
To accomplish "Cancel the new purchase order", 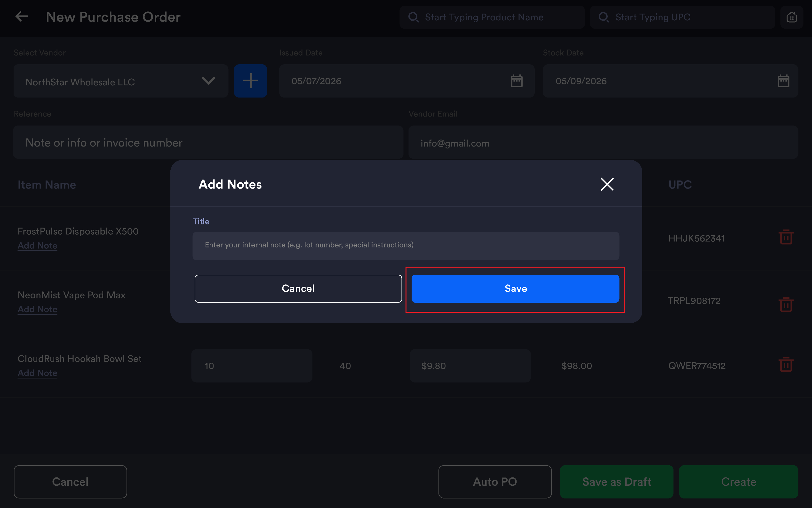I will (71, 482).
